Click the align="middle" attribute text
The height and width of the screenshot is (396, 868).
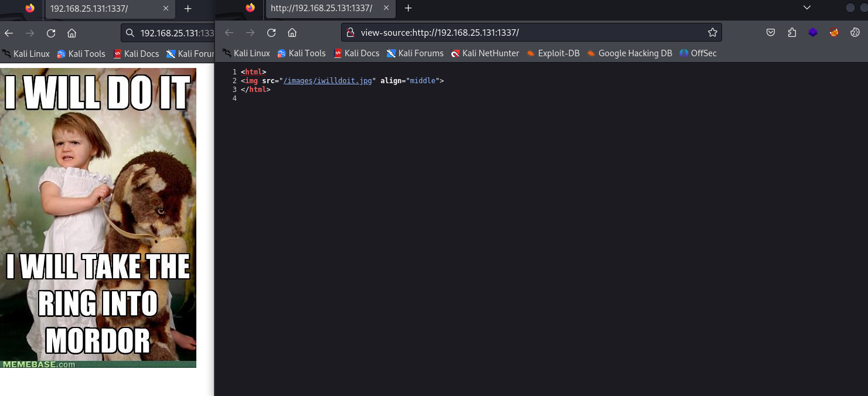tap(410, 81)
